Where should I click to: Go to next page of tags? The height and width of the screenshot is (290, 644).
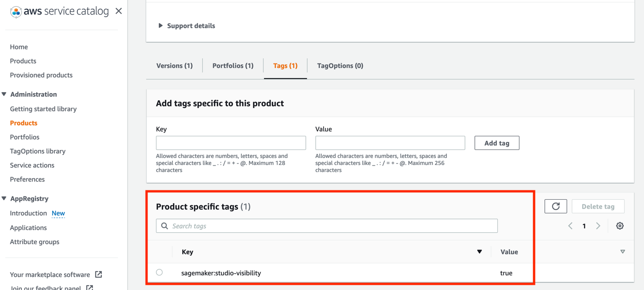point(598,226)
